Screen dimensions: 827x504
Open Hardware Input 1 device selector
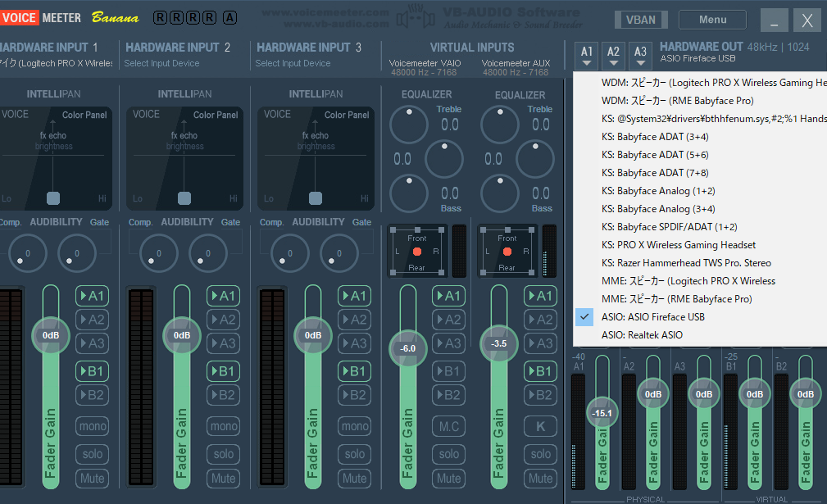pos(57,63)
